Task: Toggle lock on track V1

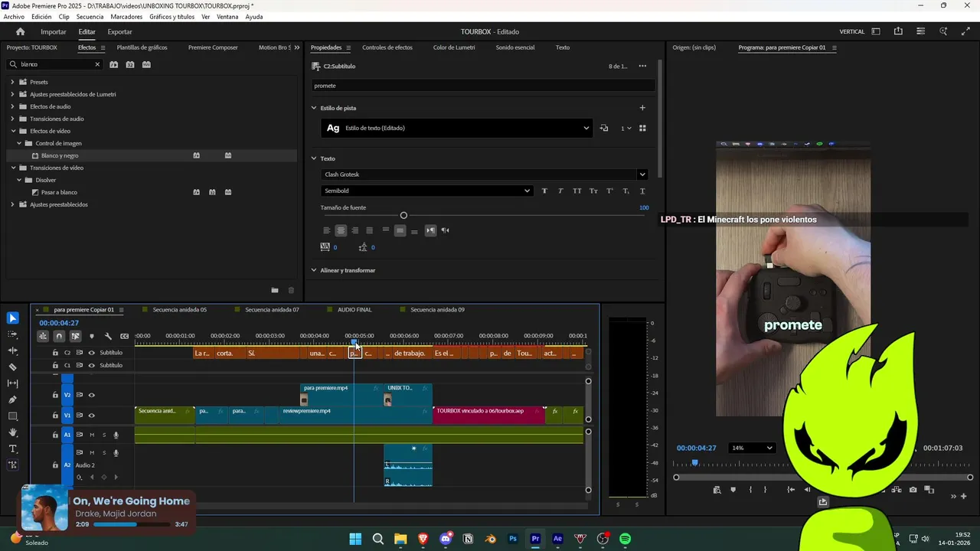Action: pos(55,416)
